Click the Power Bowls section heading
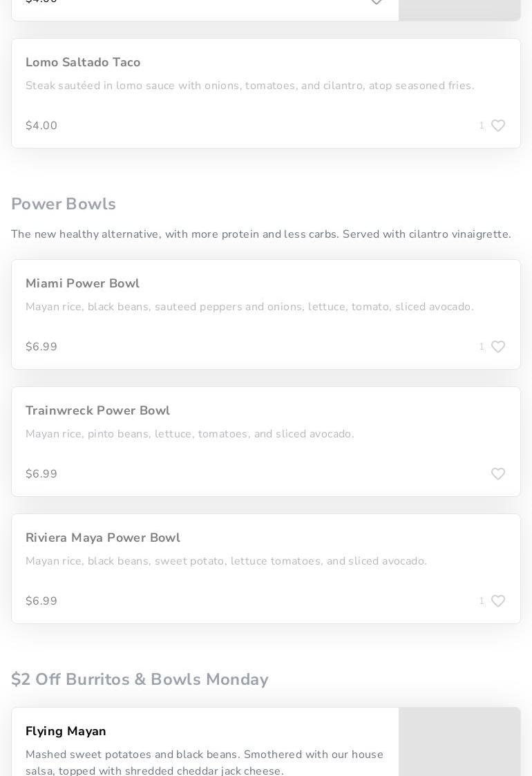The image size is (532, 776). tap(64, 205)
